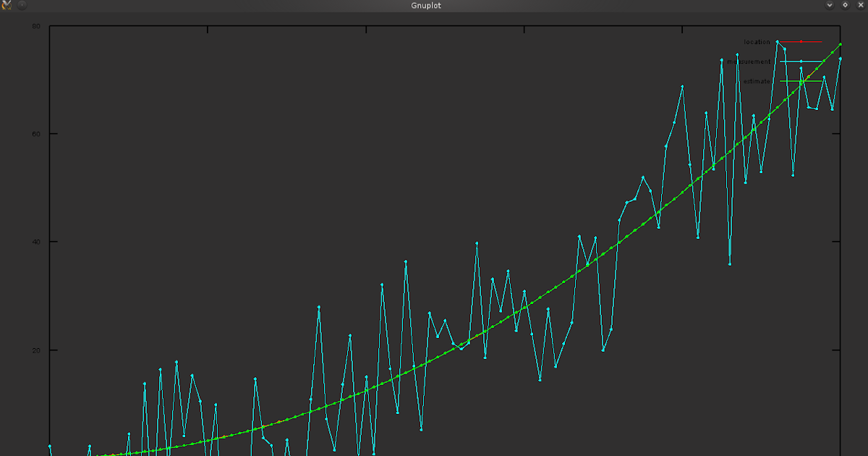Maximize the Gnuplot window using diamond button
This screenshot has width=868, height=456.
tap(845, 5)
